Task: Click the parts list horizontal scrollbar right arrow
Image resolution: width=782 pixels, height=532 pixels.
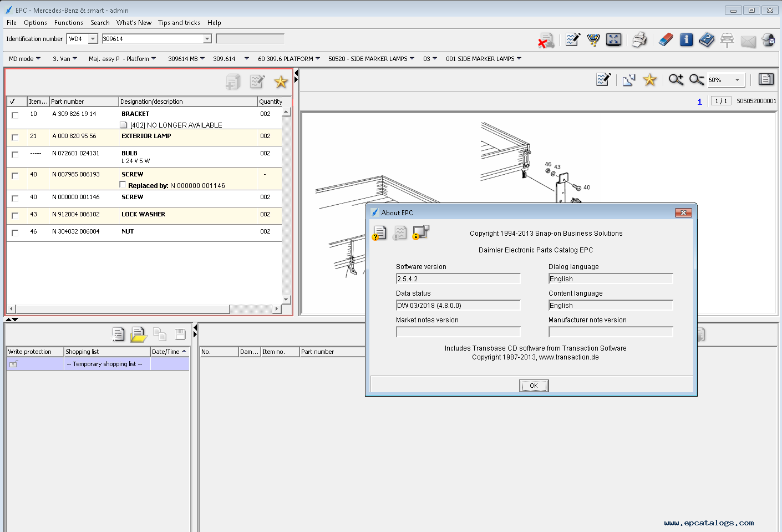Action: [277, 308]
